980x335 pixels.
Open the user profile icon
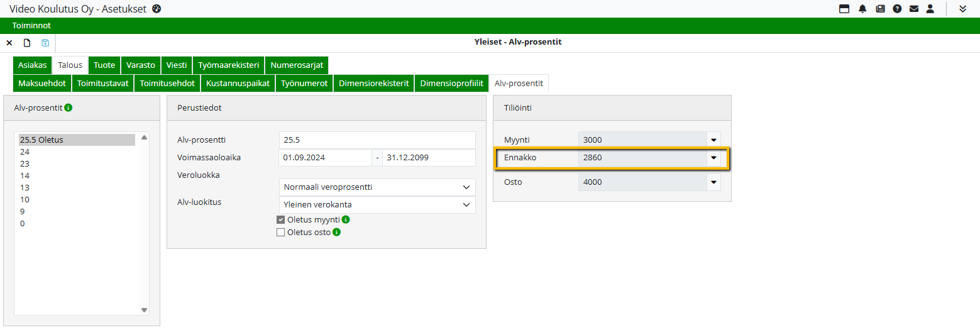pyautogui.click(x=930, y=9)
